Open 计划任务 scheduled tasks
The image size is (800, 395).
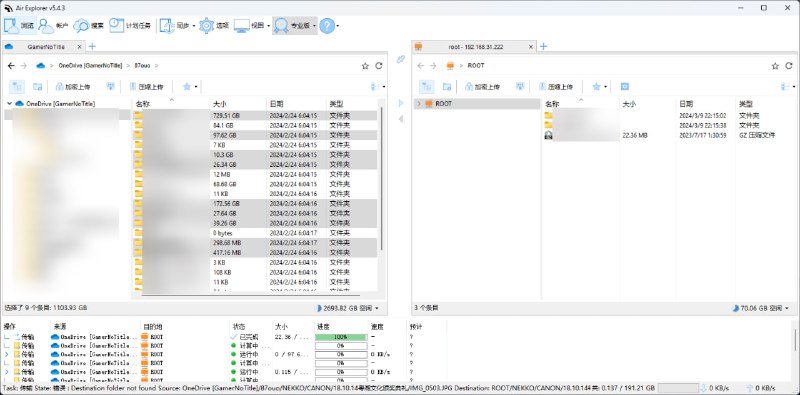point(130,25)
